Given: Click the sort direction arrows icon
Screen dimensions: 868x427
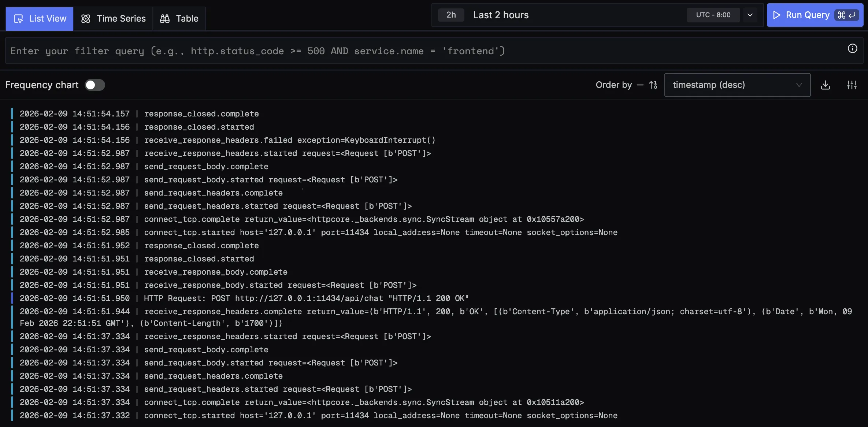Looking at the screenshot, I should pyautogui.click(x=653, y=85).
